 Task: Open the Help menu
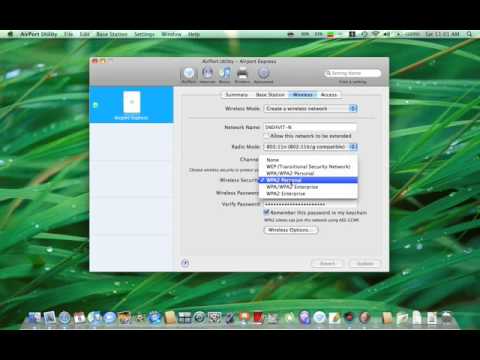tap(194, 34)
